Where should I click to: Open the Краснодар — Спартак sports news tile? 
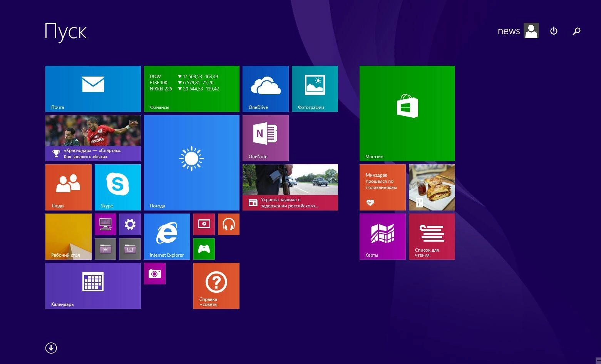pos(93,138)
